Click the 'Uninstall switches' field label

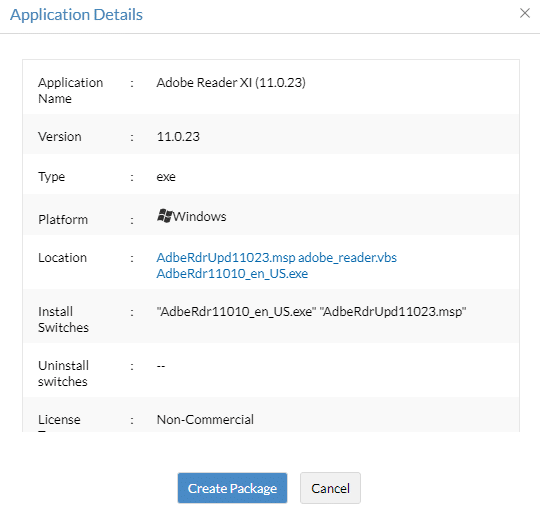coord(63,374)
